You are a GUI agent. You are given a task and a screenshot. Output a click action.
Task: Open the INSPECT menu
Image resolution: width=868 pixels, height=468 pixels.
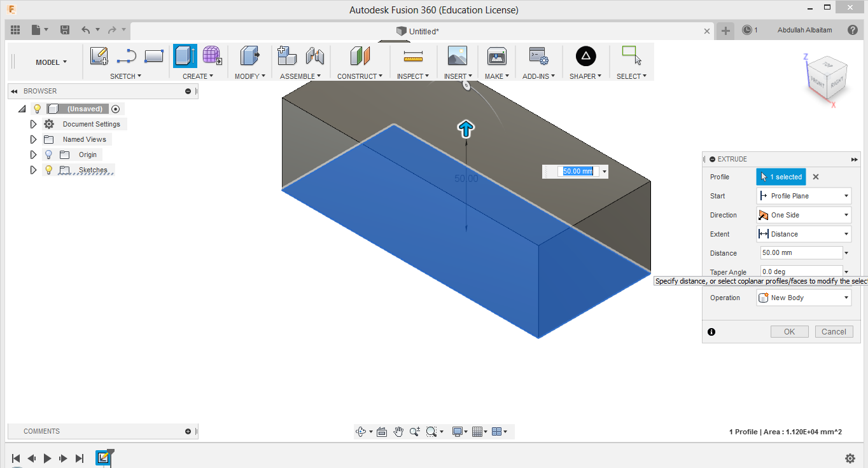point(413,76)
